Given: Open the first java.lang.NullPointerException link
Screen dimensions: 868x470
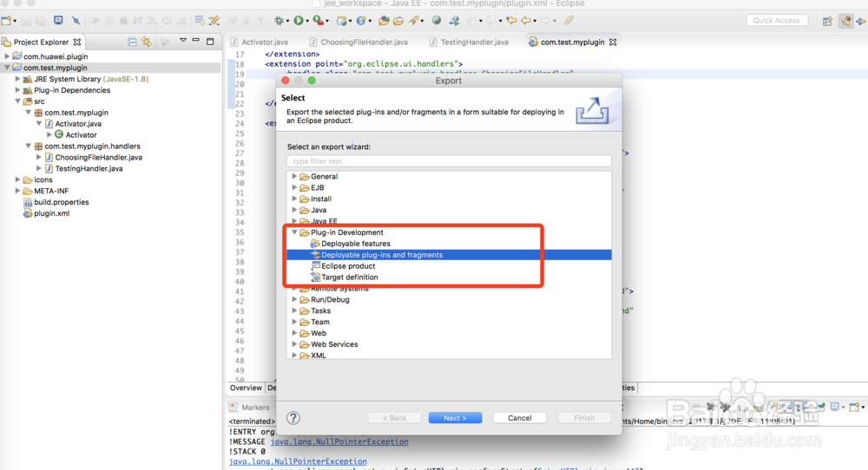Looking at the screenshot, I should point(339,441).
